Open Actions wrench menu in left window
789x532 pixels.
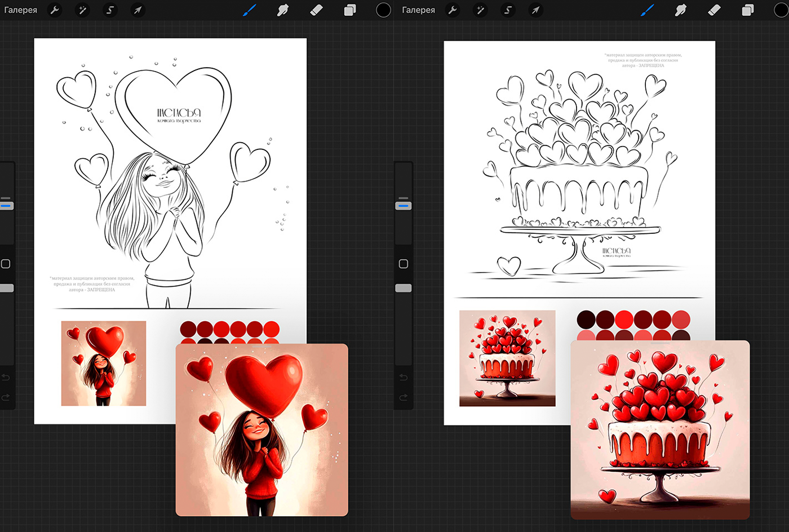tap(55, 10)
